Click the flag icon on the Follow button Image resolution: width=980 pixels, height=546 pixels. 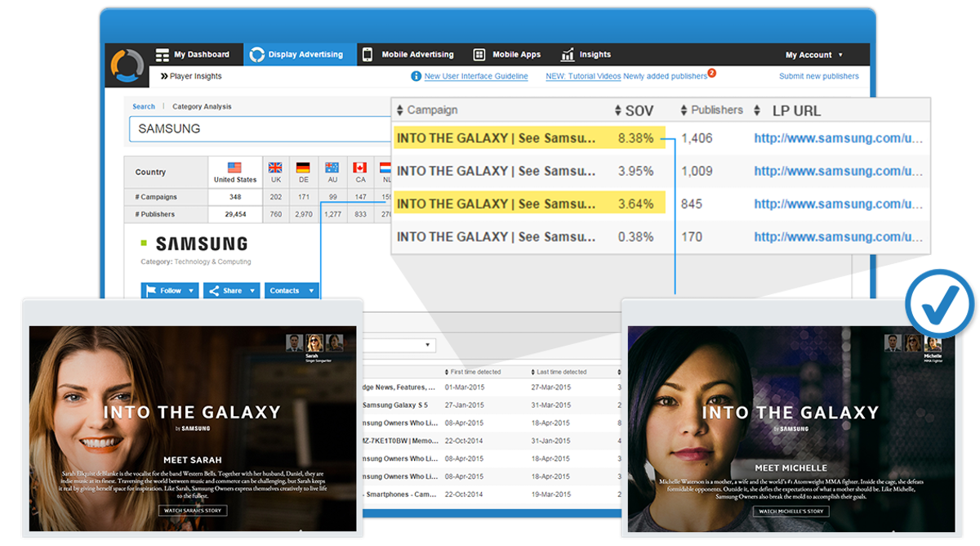click(x=150, y=291)
